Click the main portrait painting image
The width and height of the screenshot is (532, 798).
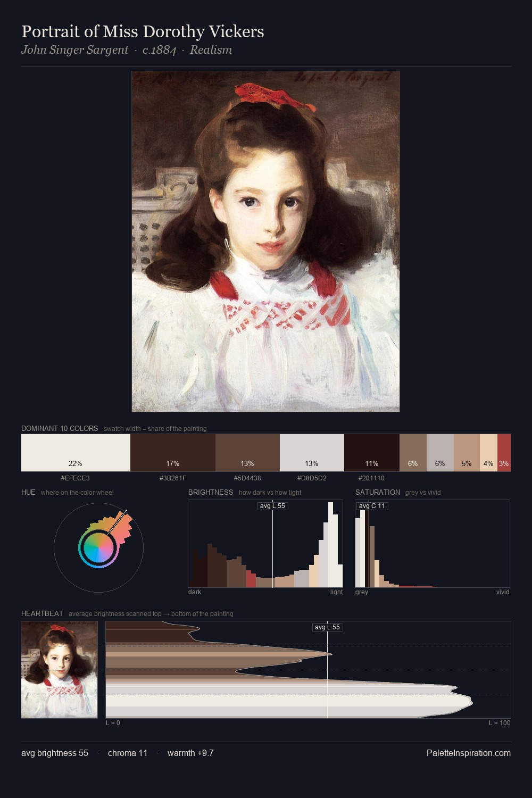tap(265, 242)
